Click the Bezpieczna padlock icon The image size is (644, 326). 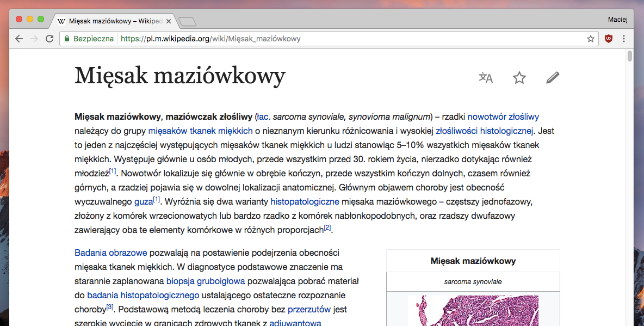[66, 39]
